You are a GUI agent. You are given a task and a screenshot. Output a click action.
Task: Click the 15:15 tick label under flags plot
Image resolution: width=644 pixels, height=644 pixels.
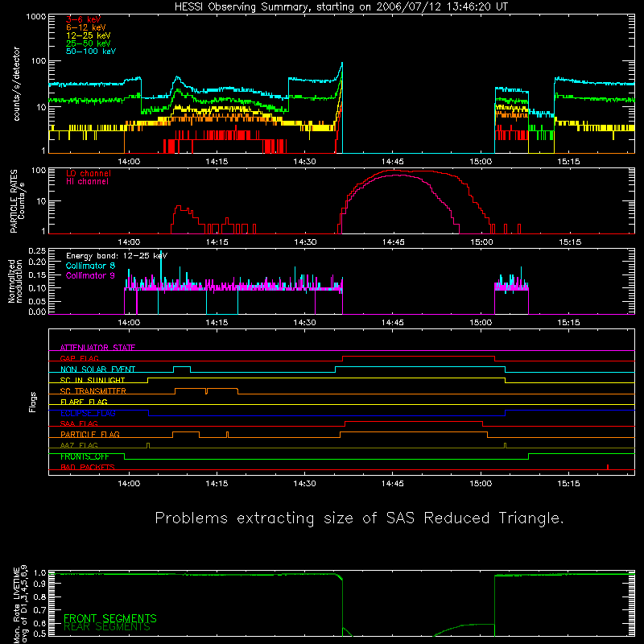pos(569,484)
